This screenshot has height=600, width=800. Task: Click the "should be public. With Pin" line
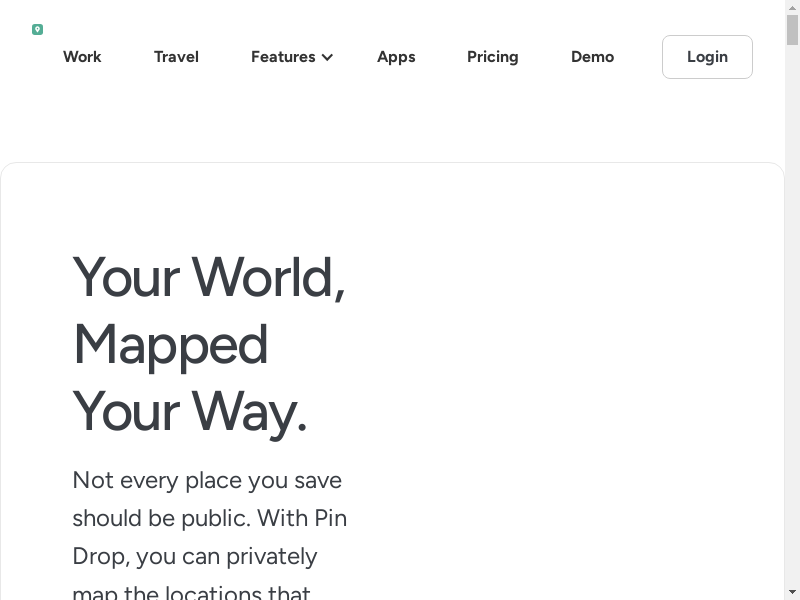click(x=210, y=518)
